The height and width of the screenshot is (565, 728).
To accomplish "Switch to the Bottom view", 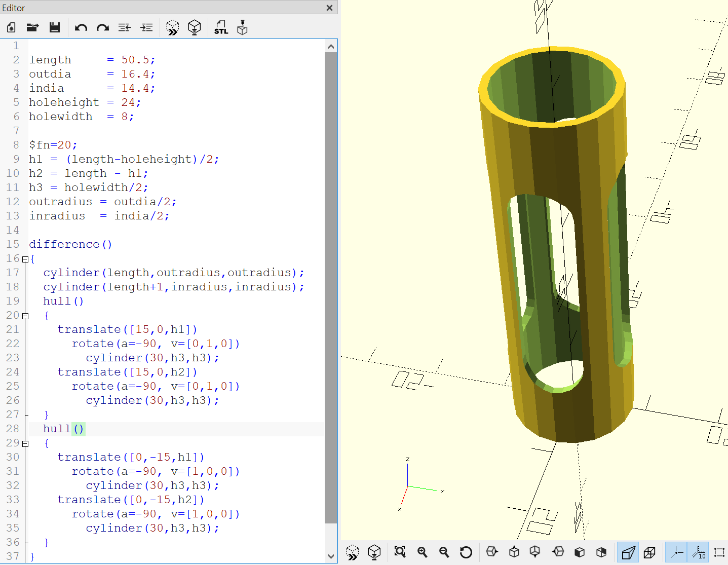I will [535, 552].
